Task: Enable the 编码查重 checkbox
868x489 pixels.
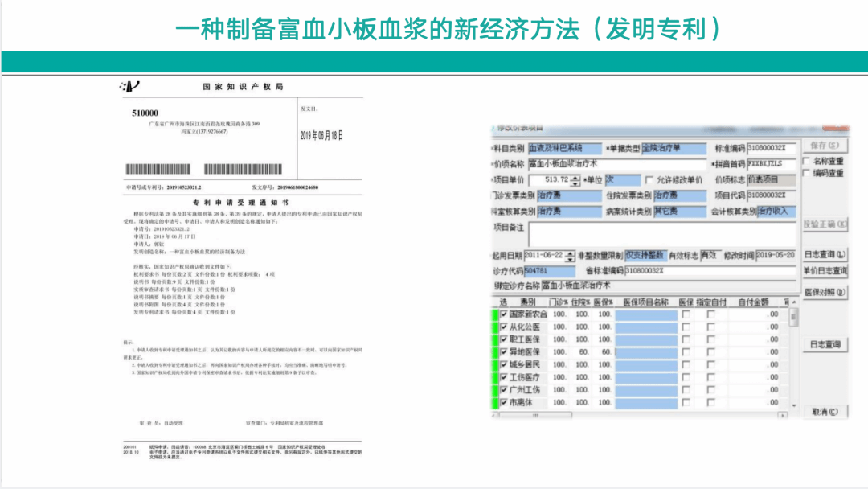Action: pos(806,173)
